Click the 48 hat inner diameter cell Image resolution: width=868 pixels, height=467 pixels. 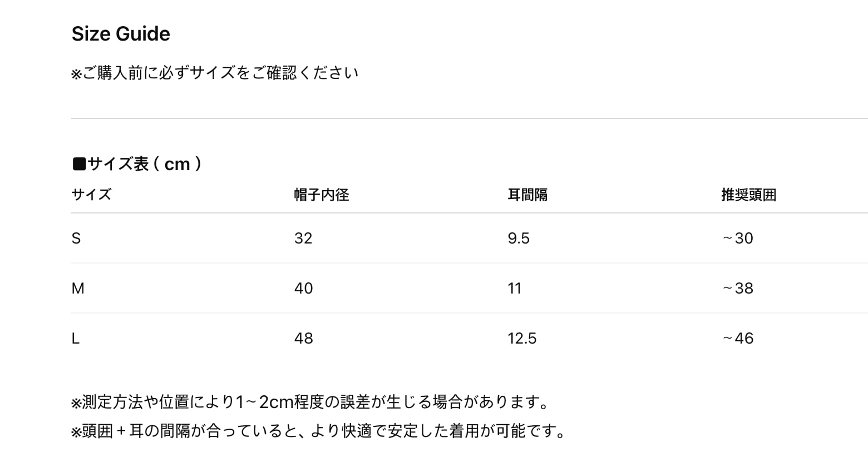pos(303,339)
